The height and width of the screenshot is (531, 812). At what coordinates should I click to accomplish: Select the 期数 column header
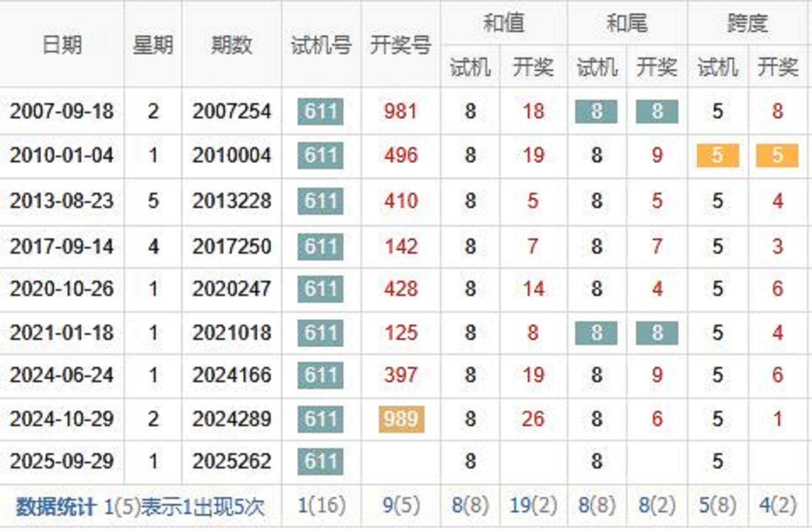click(x=231, y=45)
